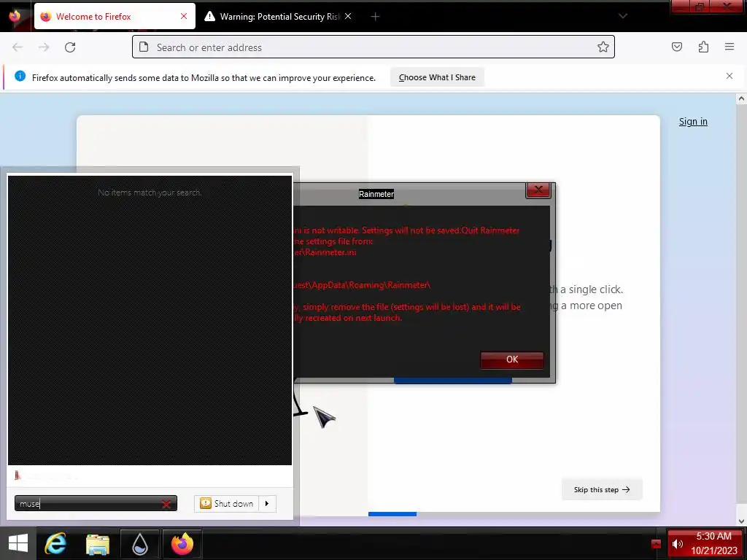The image size is (747, 560).
Task: Go forward to the next page
Action: tap(44, 47)
